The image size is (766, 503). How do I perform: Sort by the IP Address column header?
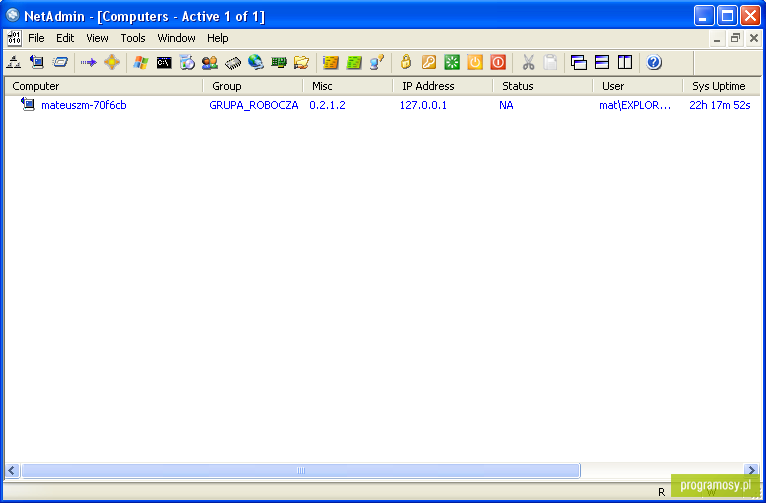[443, 86]
